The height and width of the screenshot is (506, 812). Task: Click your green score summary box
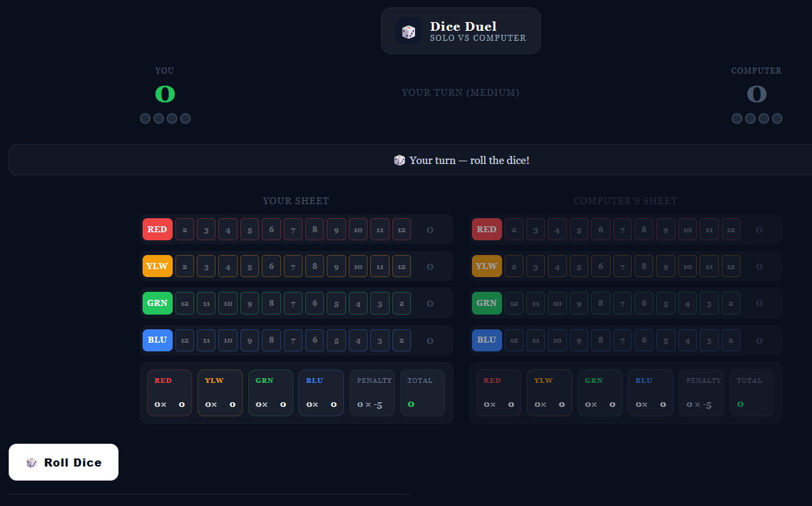[270, 393]
